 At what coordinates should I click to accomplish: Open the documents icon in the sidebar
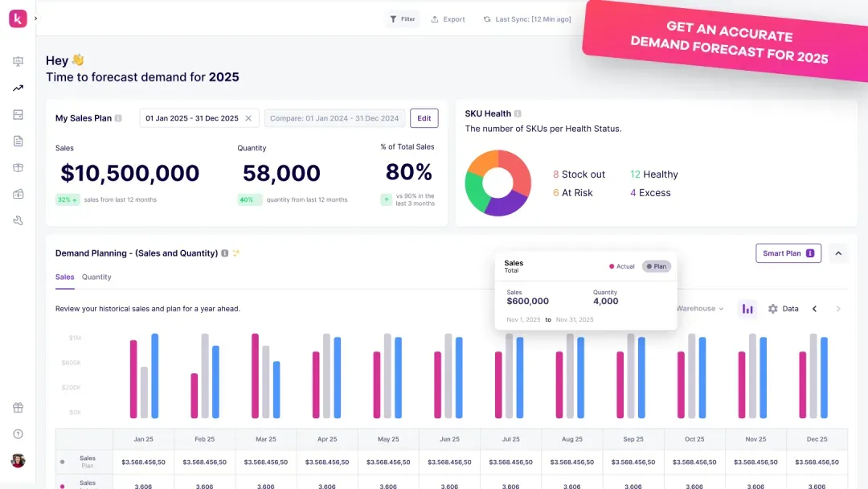click(x=18, y=141)
